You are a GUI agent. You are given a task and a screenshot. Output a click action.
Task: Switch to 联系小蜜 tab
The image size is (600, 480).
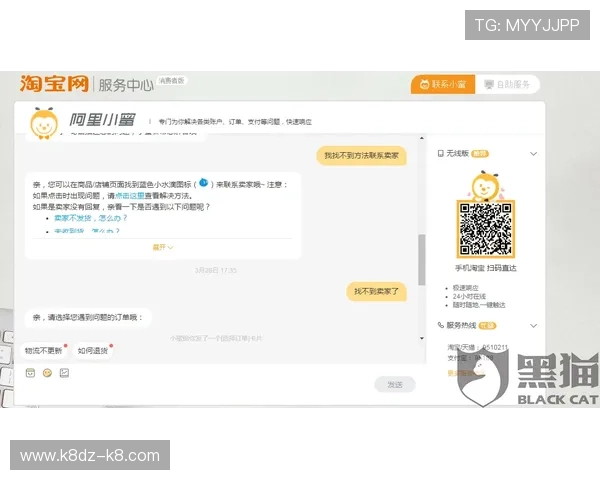point(443,84)
